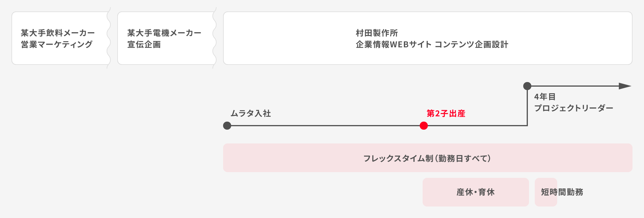The height and width of the screenshot is (218, 644).
Task: Click the 某大手電機メーカー heading text
Action: tap(164, 33)
